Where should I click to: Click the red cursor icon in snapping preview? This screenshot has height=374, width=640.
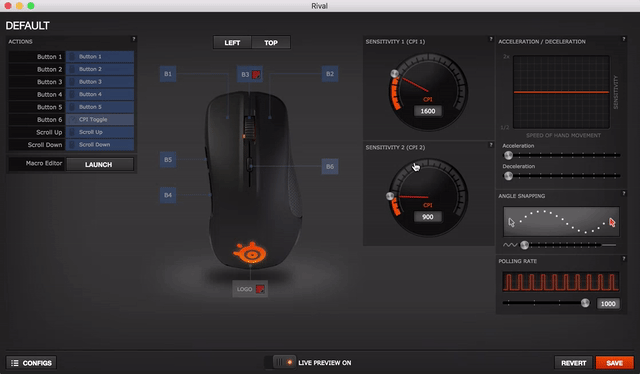(x=612, y=222)
